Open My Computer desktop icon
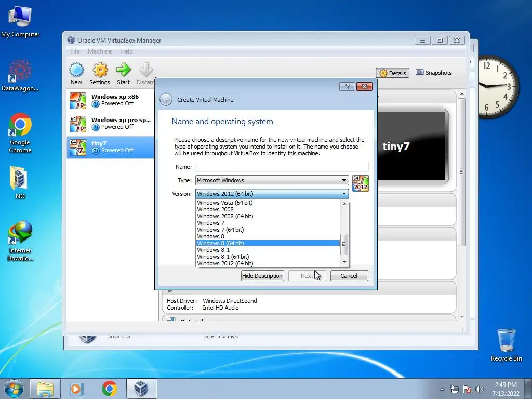 [x=20, y=21]
